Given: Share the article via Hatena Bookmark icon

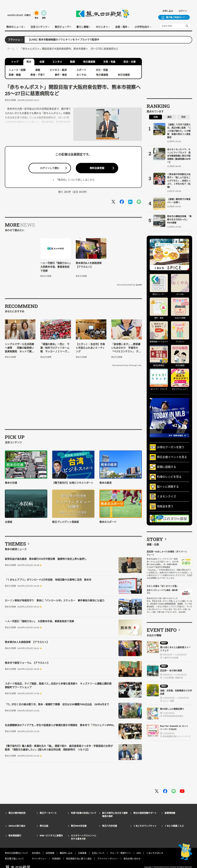Looking at the screenshot, I should tap(130, 202).
